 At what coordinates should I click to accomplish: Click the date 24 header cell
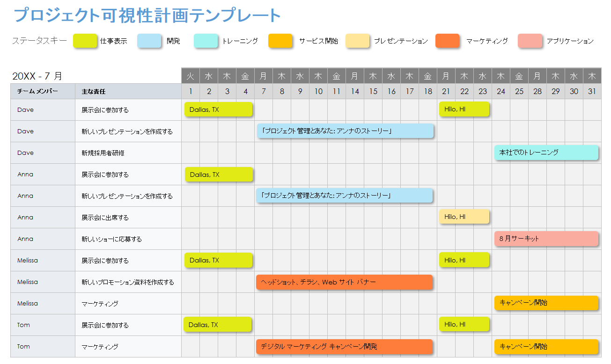pyautogui.click(x=501, y=91)
